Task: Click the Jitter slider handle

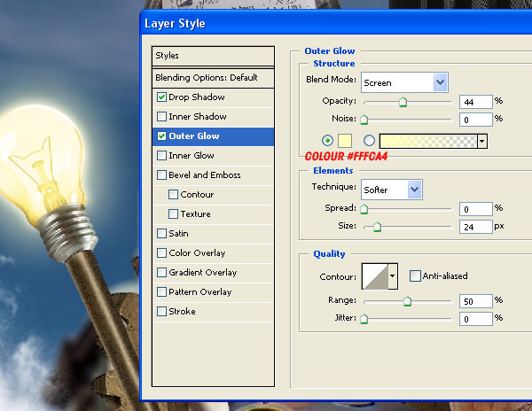Action: coord(364,319)
